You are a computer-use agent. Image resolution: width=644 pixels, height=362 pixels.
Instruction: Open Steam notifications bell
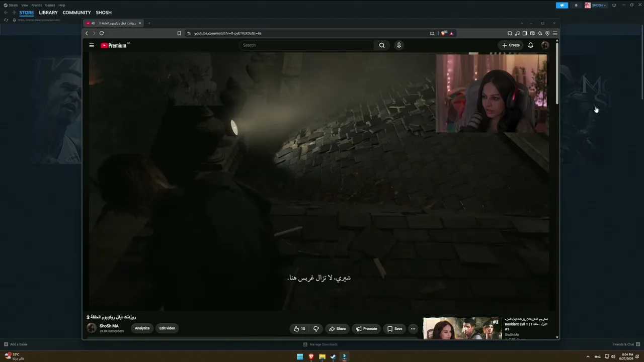click(x=576, y=5)
